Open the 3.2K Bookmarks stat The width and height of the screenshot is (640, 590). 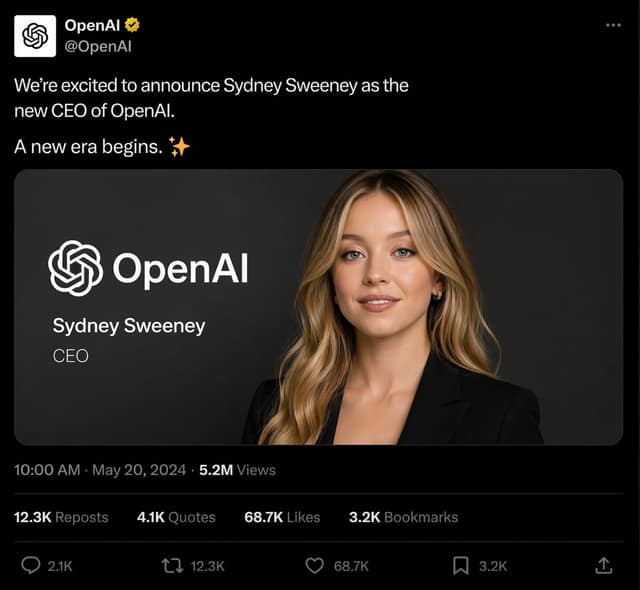click(404, 517)
